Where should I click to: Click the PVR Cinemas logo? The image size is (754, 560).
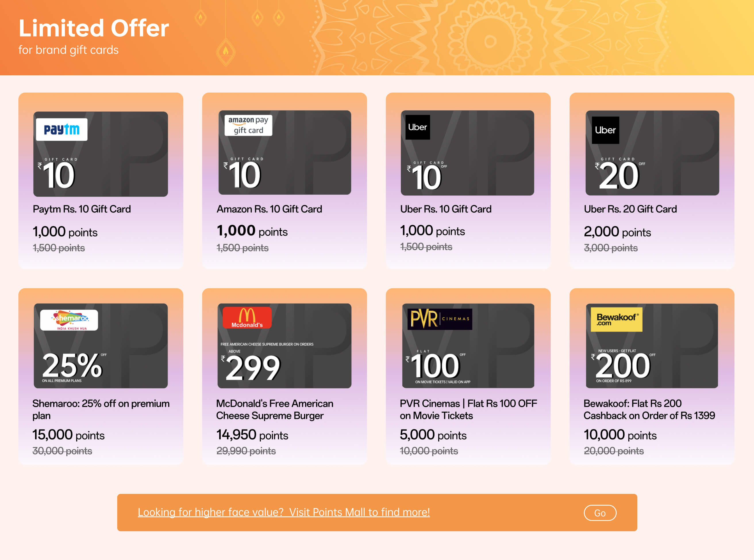[x=439, y=319]
